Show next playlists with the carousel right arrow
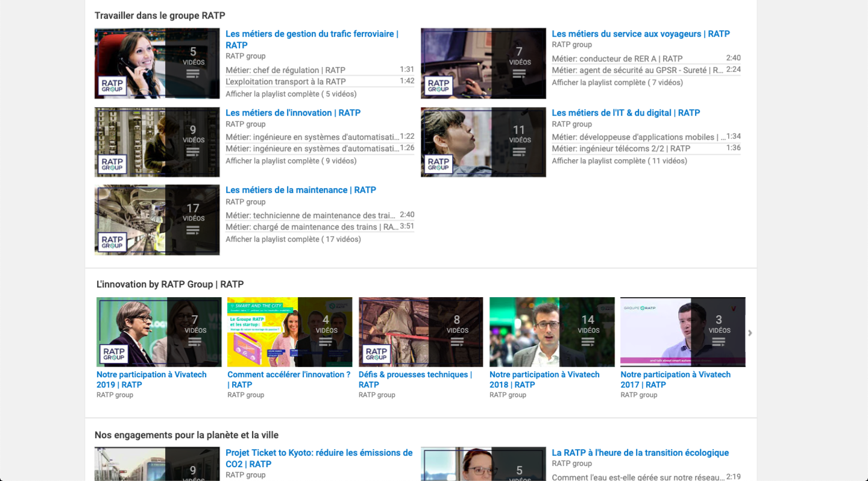The height and width of the screenshot is (481, 868). tap(750, 333)
